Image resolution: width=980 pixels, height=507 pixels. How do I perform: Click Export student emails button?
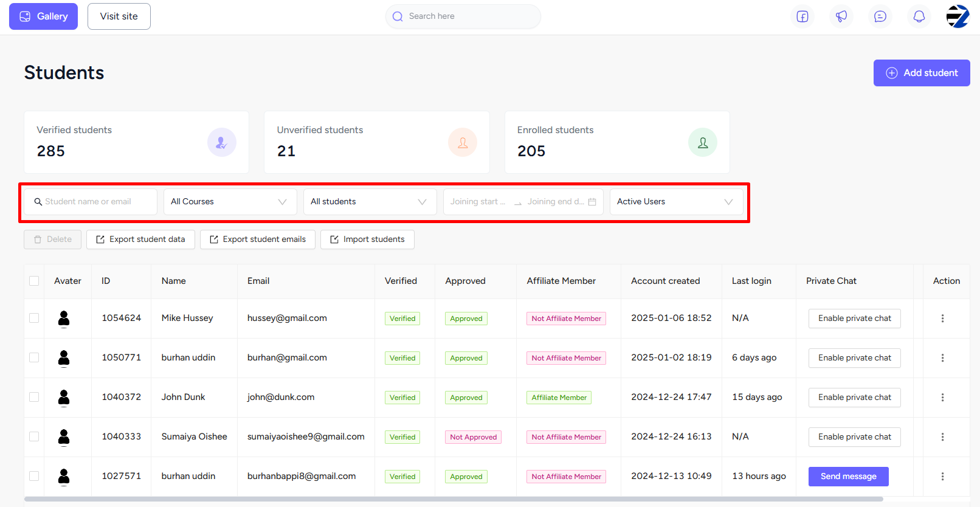coord(258,240)
